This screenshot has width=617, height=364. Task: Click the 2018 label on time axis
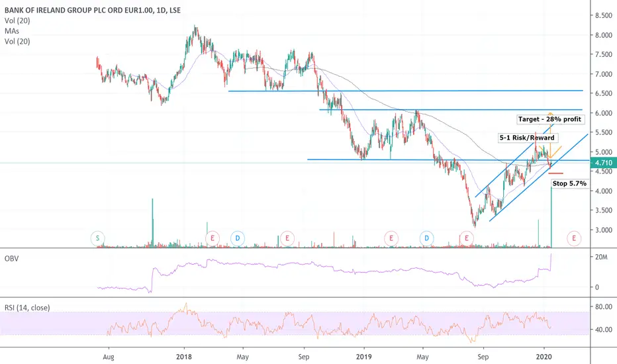pos(184,357)
